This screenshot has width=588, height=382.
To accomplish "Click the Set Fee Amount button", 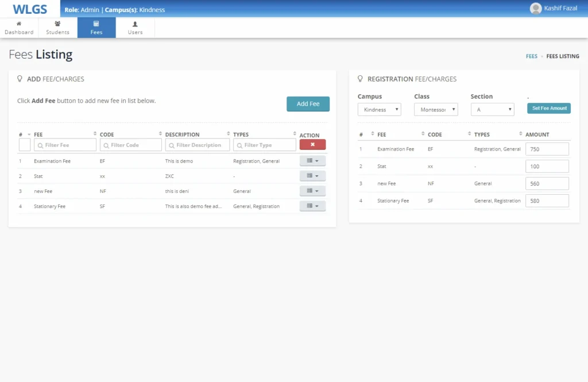I will point(548,109).
